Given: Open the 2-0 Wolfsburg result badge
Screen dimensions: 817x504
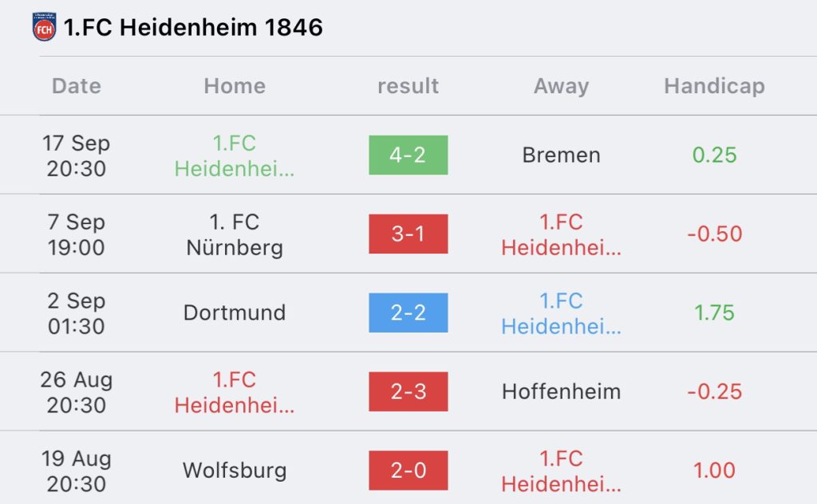Looking at the screenshot, I should [x=408, y=471].
